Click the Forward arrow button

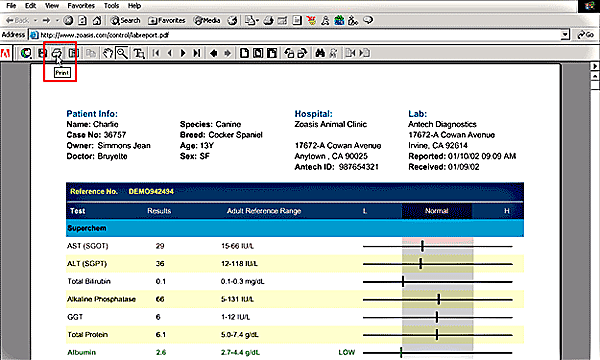(x=47, y=20)
